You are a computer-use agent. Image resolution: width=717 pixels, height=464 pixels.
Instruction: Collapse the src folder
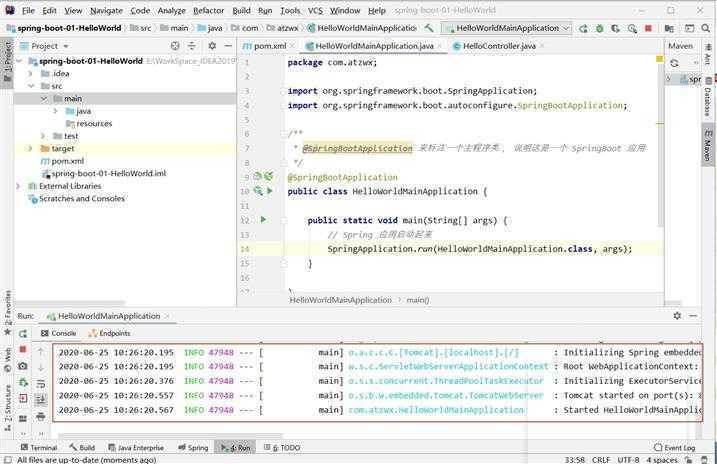coord(30,86)
